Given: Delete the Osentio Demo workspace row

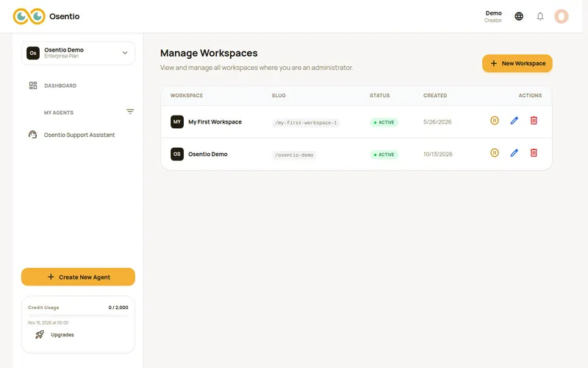Looking at the screenshot, I should click(534, 153).
